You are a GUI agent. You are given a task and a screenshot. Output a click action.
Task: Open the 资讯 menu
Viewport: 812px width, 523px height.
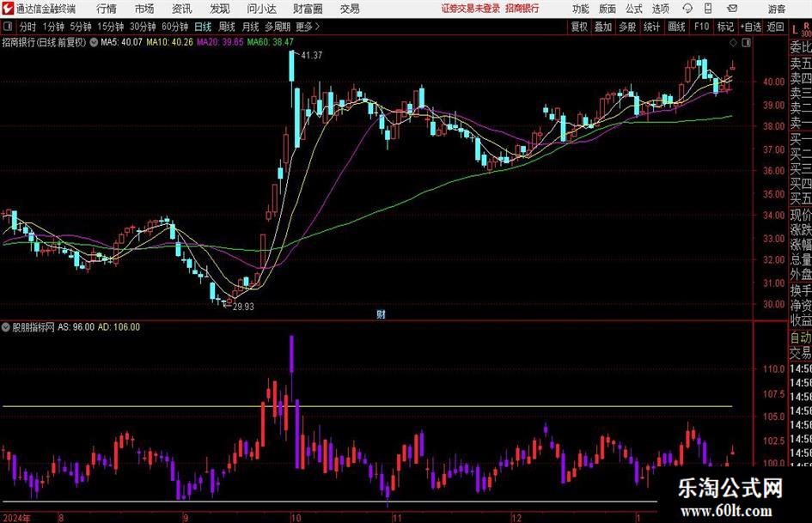(x=182, y=9)
